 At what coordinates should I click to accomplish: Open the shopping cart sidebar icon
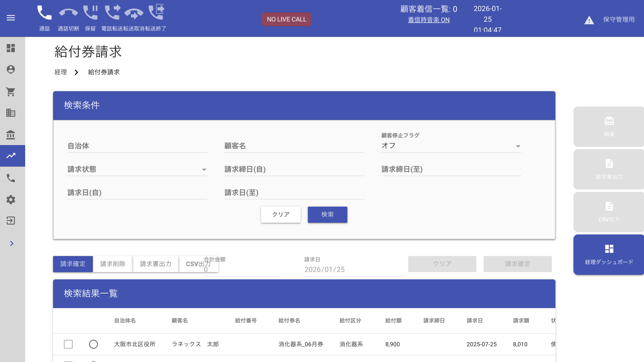(x=11, y=92)
